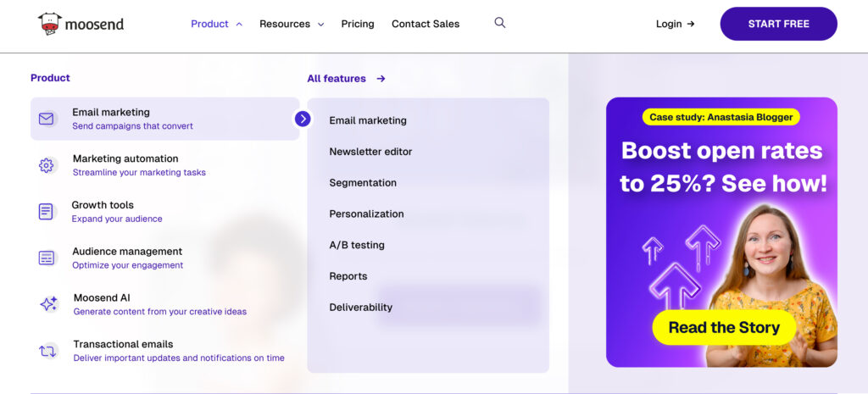
Task: Open the All features link
Action: [337, 79]
